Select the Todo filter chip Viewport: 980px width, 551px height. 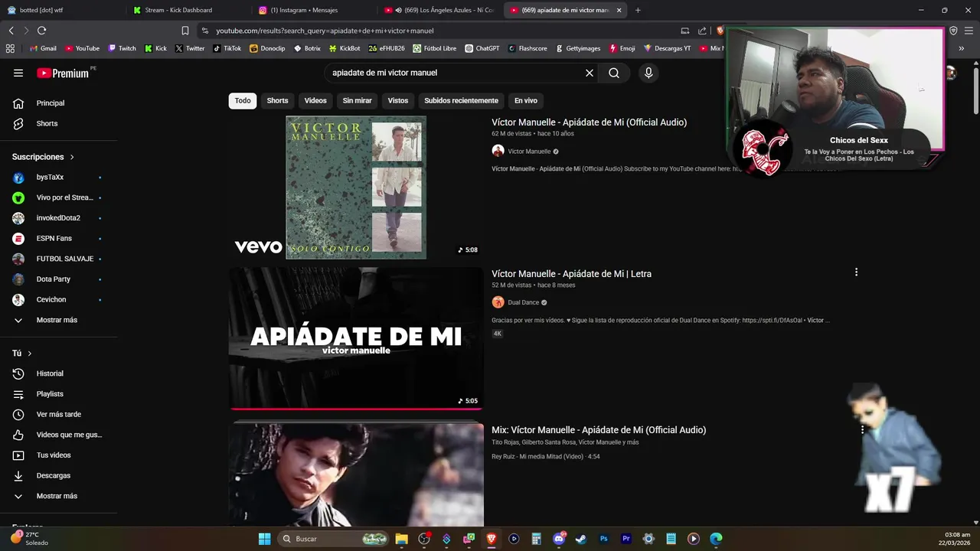click(243, 100)
